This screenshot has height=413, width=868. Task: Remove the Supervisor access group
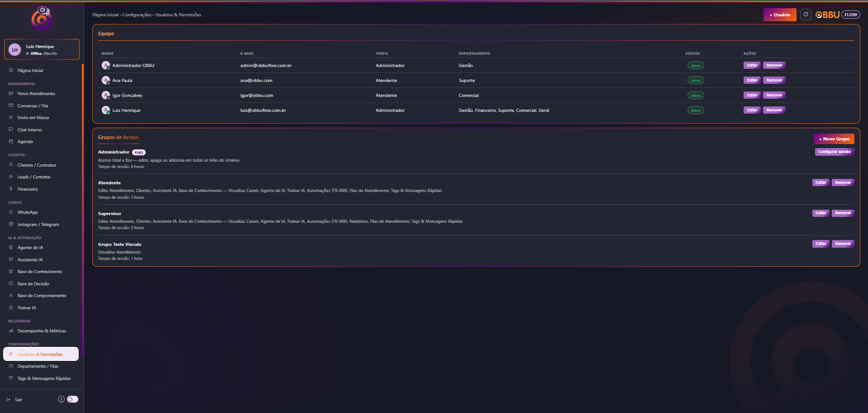[843, 213]
